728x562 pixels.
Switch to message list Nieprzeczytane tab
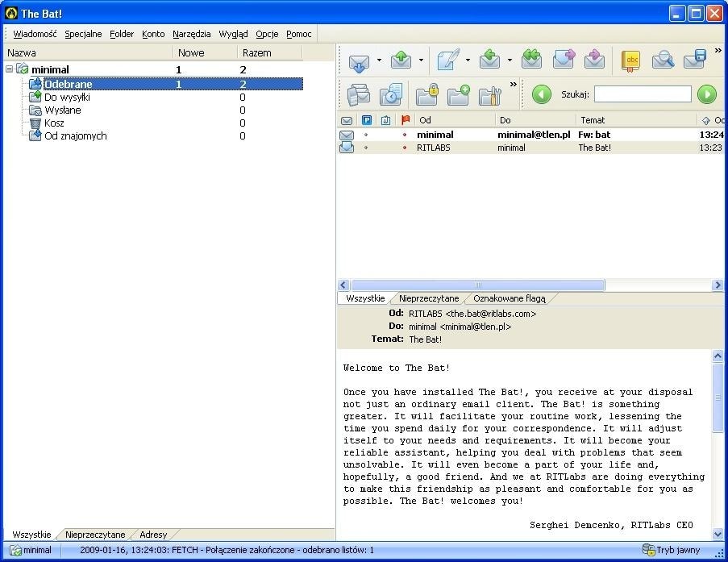click(x=429, y=298)
